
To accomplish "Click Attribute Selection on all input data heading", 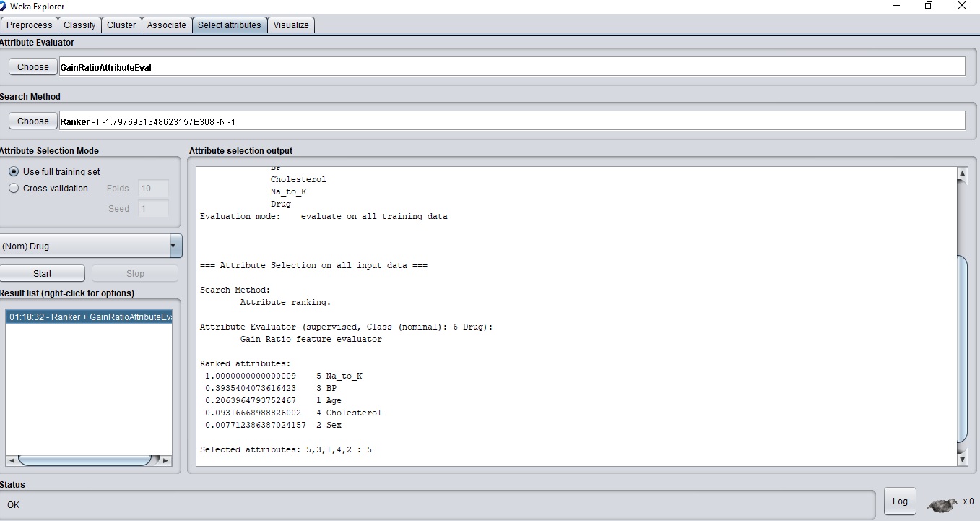I will coord(313,265).
